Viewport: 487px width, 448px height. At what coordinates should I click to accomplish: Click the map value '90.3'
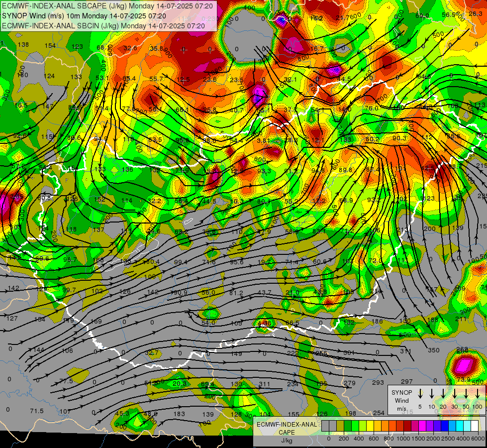(399, 138)
